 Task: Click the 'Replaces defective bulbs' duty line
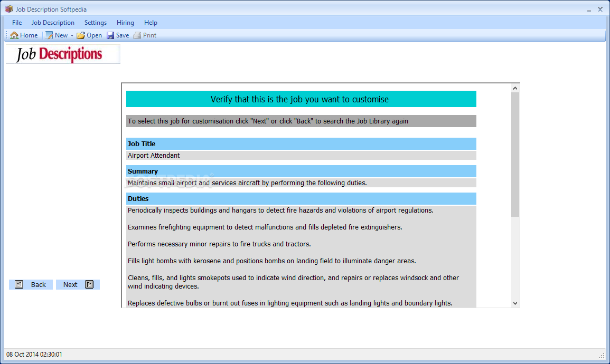click(x=290, y=303)
